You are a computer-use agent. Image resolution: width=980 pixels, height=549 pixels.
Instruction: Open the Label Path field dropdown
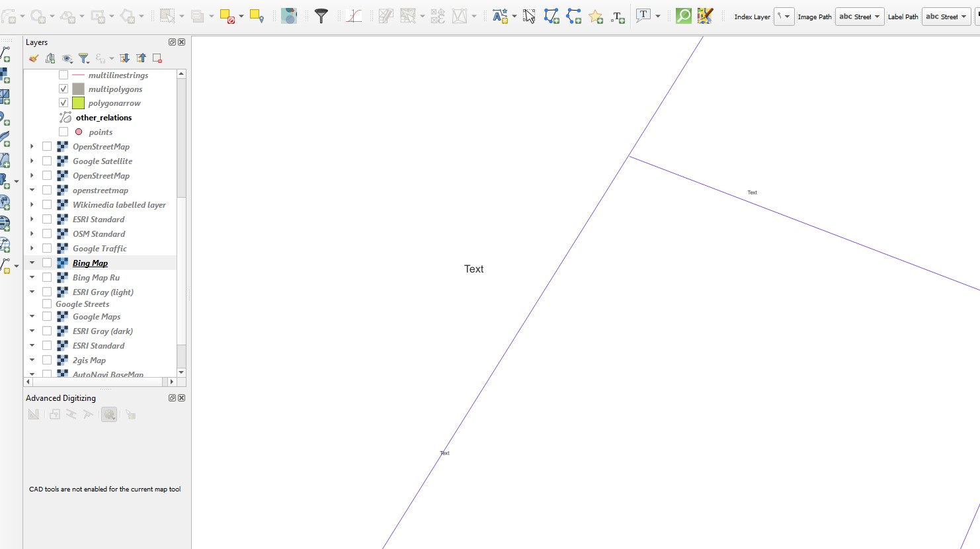coord(946,17)
